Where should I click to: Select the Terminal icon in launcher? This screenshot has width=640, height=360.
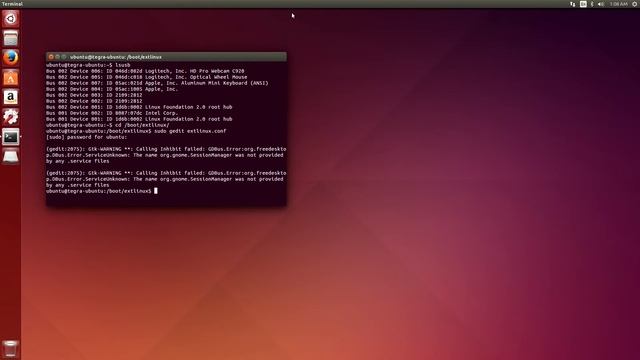(11, 137)
